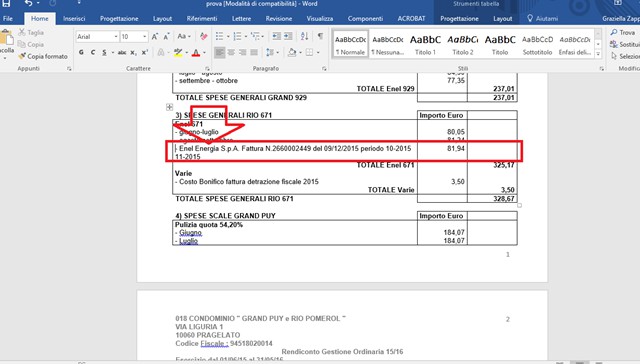Open Trova search tool
Viewport: 640px width, 364px height.
[x=623, y=32]
